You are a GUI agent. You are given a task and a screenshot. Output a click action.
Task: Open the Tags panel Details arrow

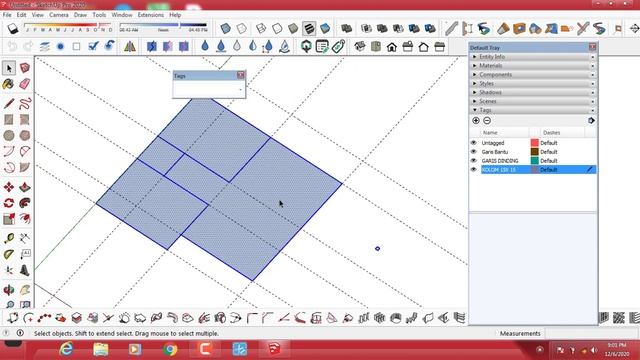pyautogui.click(x=591, y=120)
